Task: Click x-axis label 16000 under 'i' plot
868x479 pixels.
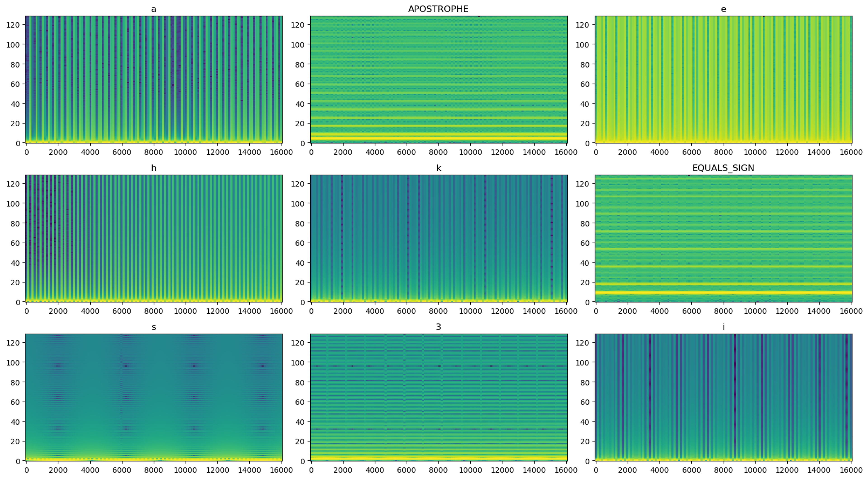Action: coord(851,470)
